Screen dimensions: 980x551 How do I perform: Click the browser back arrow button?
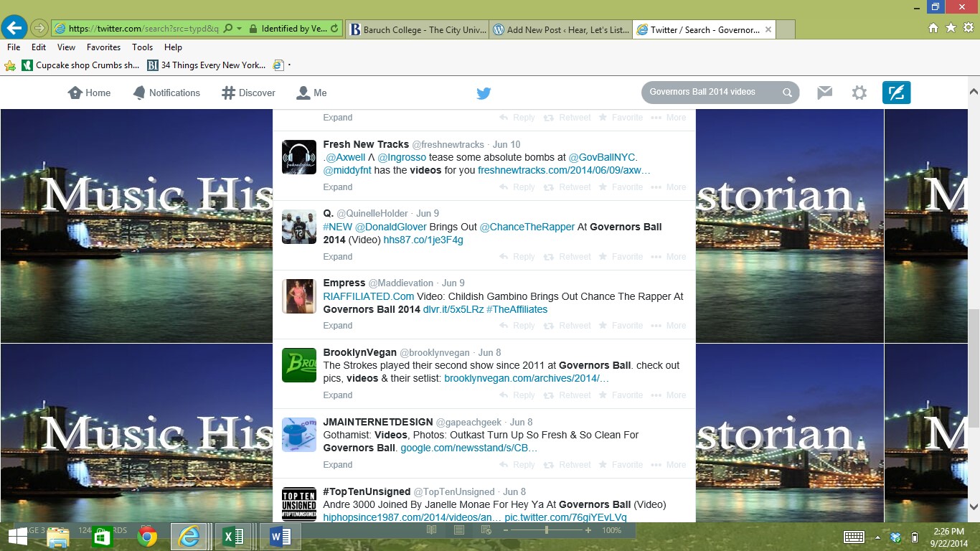click(14, 28)
